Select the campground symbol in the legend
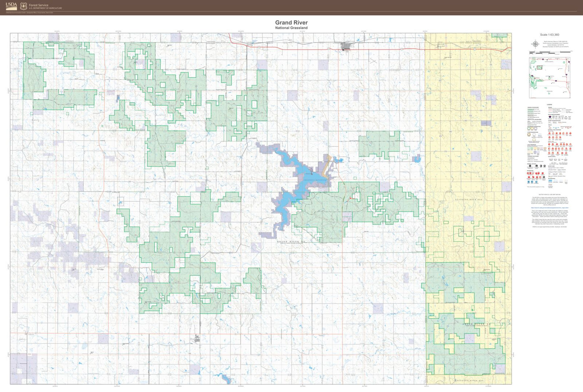Image resolution: width=583 pixels, height=392 pixels. 528,173
